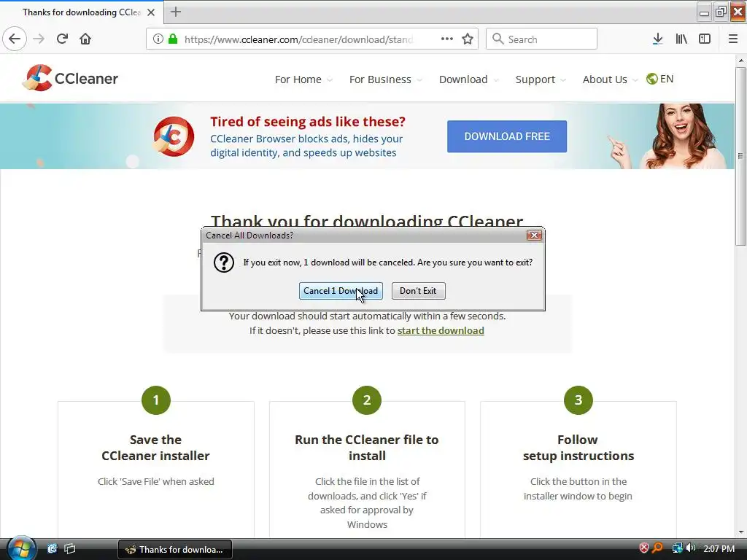Expand the Download menu

coord(469,79)
